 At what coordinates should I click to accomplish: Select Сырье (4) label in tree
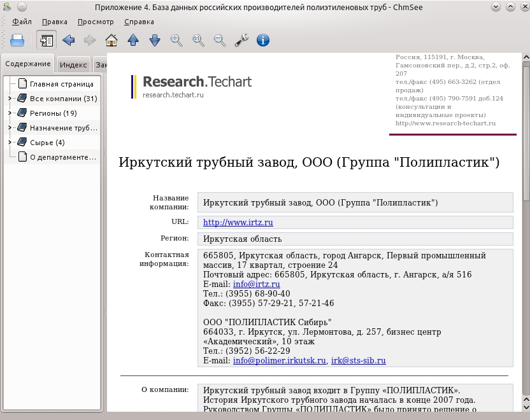[47, 143]
